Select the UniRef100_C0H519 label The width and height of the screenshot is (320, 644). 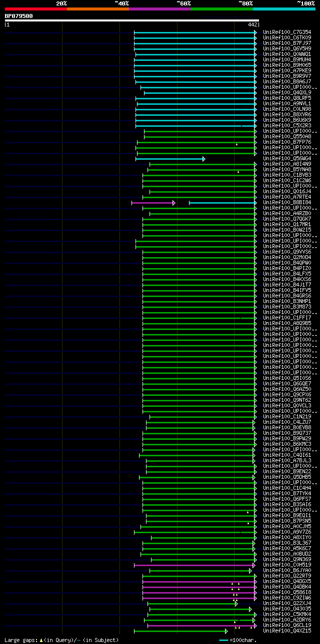(x=287, y=565)
